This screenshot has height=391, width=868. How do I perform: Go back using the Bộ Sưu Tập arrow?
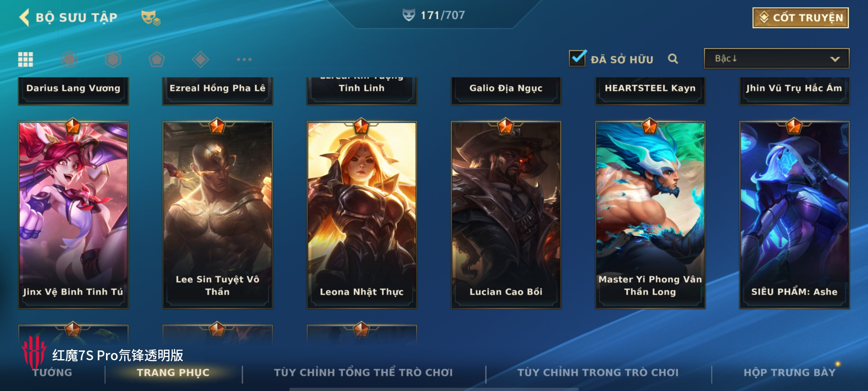(x=24, y=17)
